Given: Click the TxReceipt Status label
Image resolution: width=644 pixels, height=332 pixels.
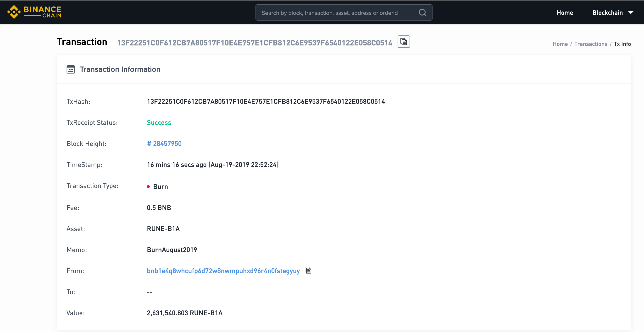Looking at the screenshot, I should (x=92, y=122).
